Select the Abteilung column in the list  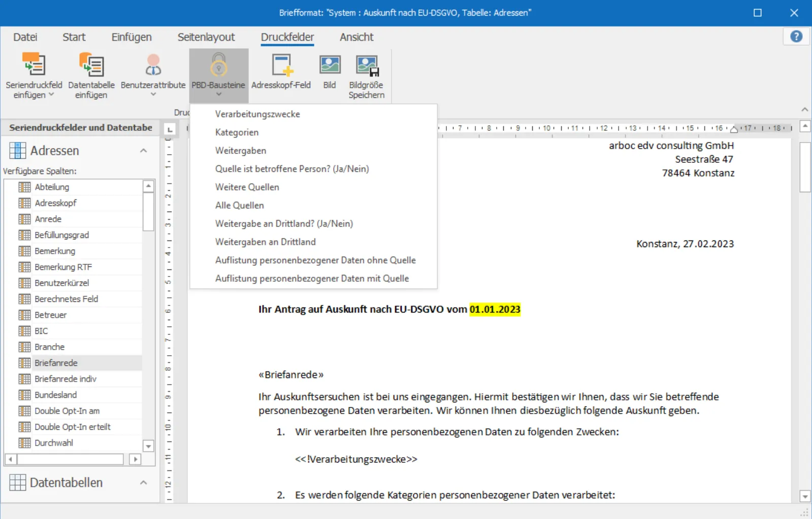tap(74, 187)
